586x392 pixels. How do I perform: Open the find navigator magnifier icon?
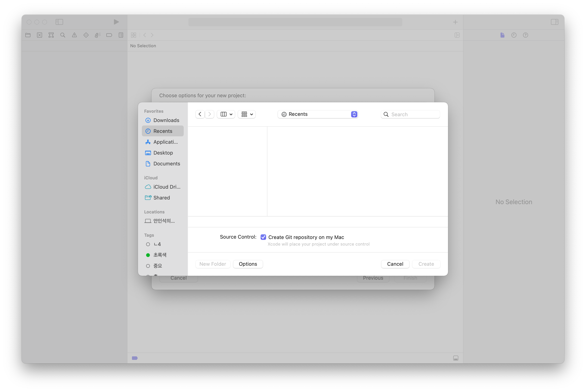click(x=63, y=35)
